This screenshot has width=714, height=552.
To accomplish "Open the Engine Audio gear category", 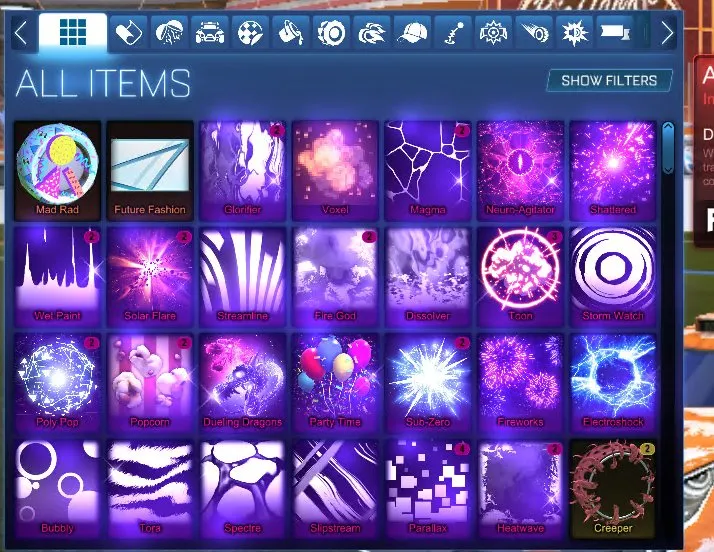I will 493,33.
